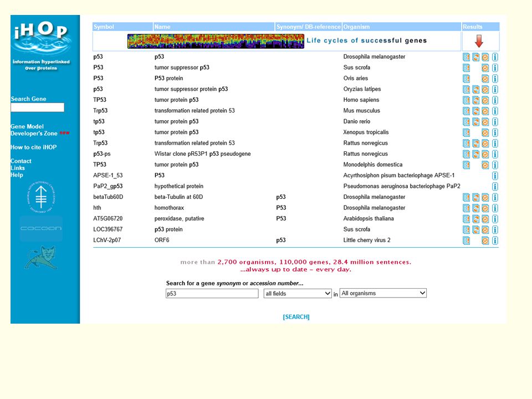The height and width of the screenshot is (399, 532).
Task: Click clock icon in Drosophila p53 row
Action: (485, 57)
